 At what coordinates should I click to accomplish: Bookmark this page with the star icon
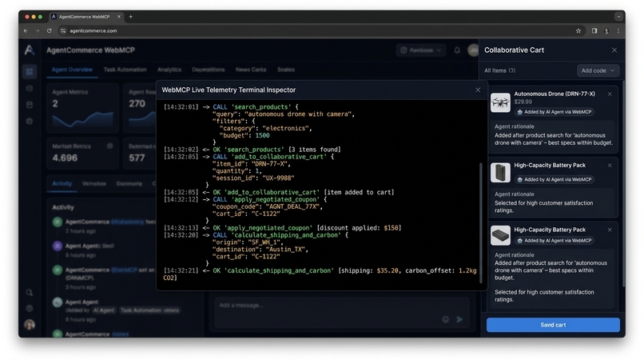pos(578,31)
